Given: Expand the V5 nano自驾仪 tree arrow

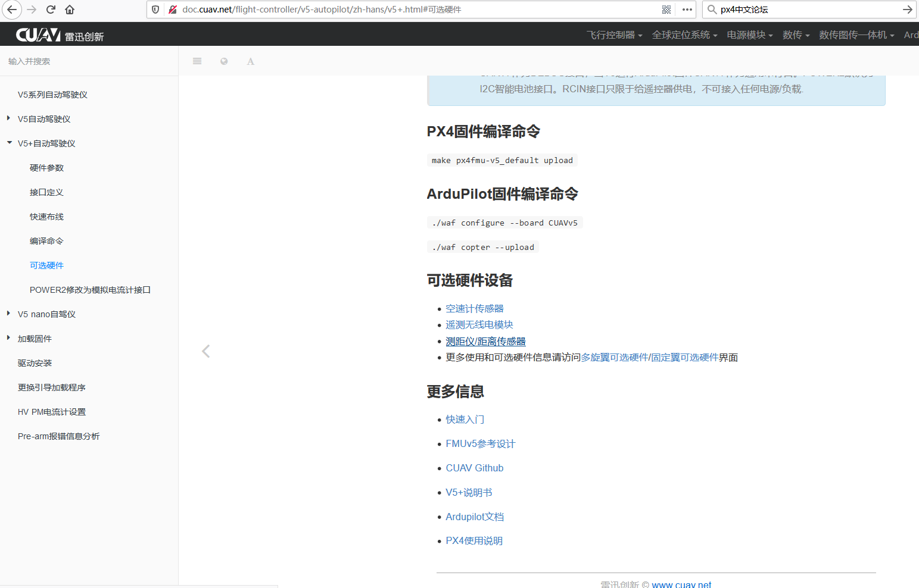Looking at the screenshot, I should pos(9,314).
